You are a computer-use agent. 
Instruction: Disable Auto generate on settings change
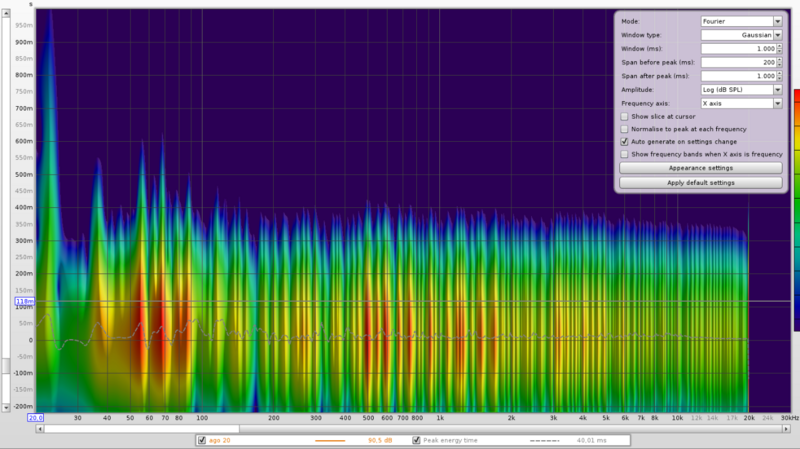coord(625,142)
